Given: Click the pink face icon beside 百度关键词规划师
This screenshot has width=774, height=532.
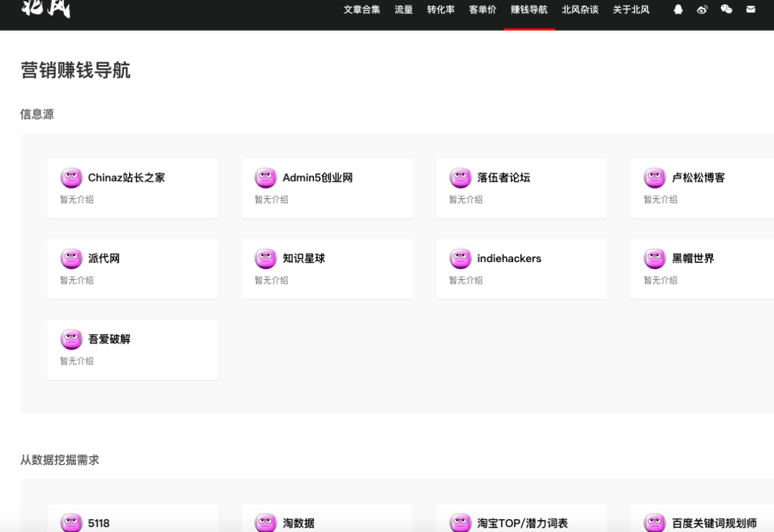Looking at the screenshot, I should pos(654,523).
